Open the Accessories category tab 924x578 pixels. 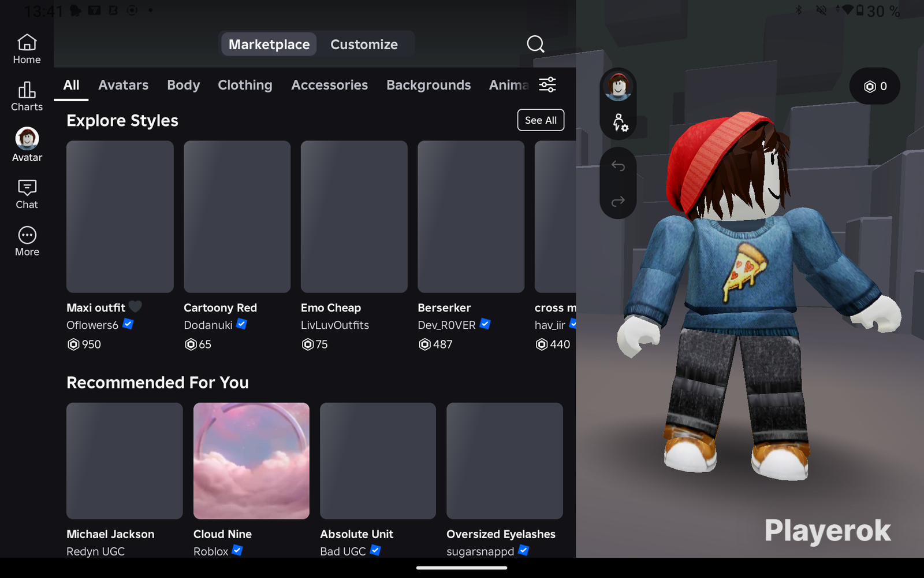(x=329, y=85)
